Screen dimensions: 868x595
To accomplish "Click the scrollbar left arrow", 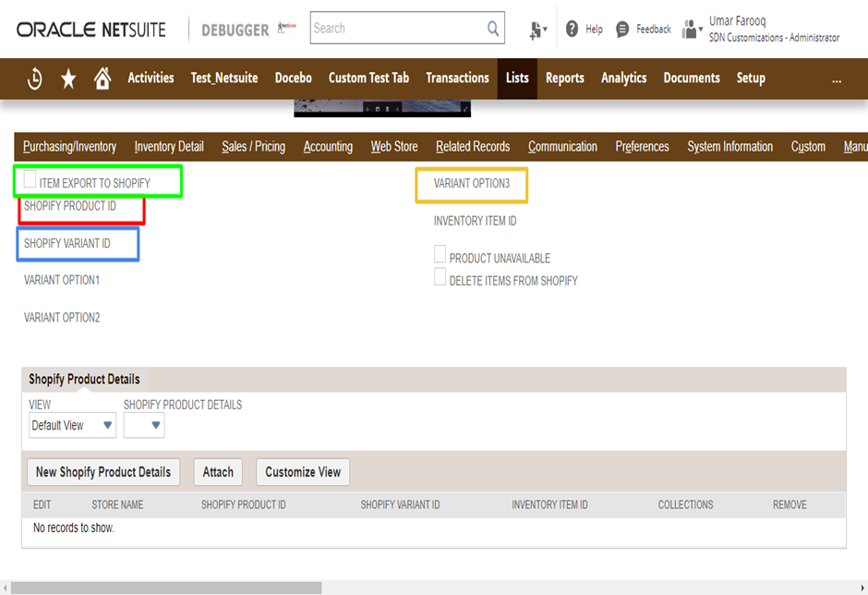I will (5, 588).
